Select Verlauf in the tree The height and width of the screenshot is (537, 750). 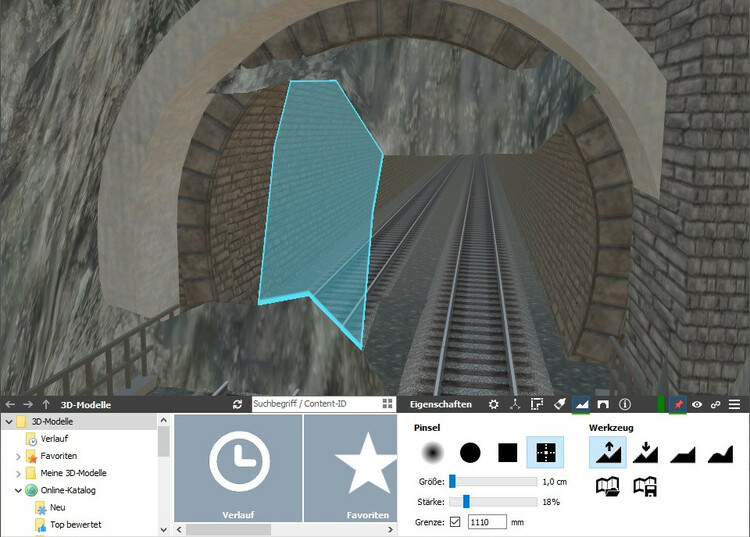(x=54, y=438)
